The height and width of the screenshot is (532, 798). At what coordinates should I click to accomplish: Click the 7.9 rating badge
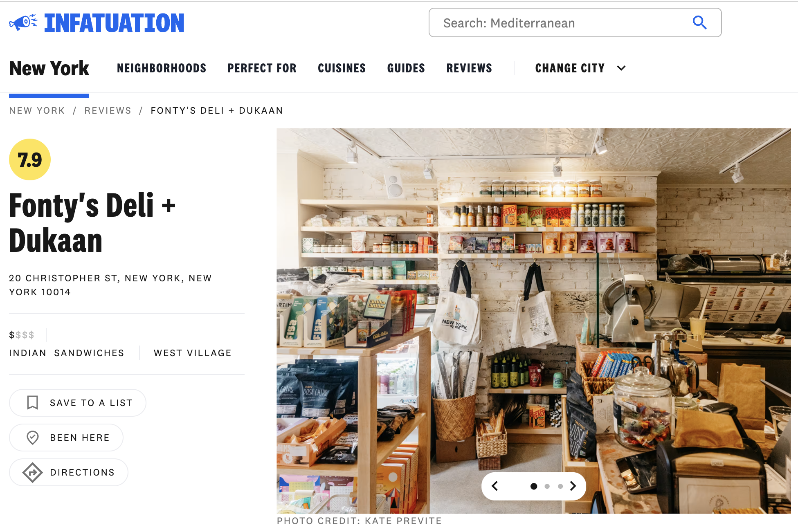point(30,159)
